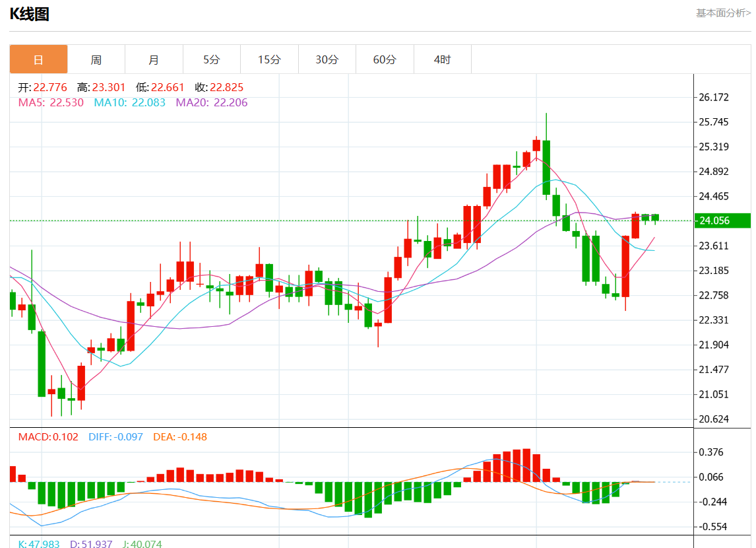
Task: Open the 基本面分析> link
Action: 723,13
